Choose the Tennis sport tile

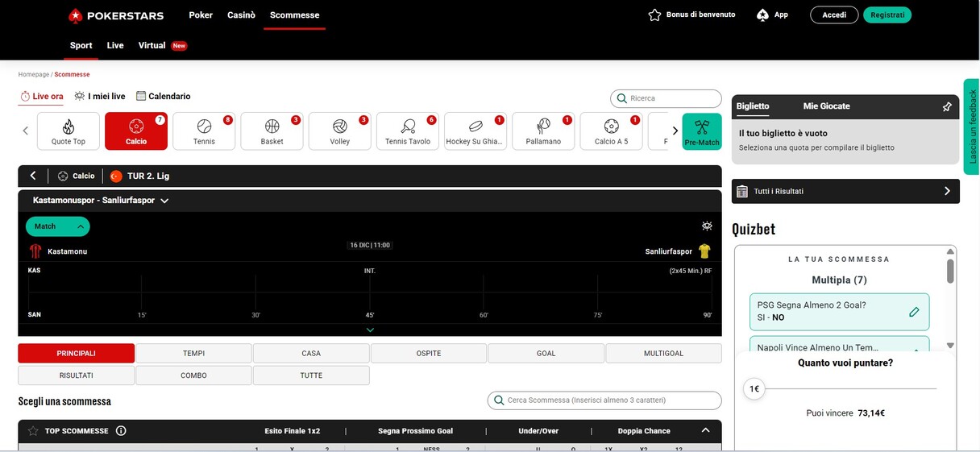point(204,131)
